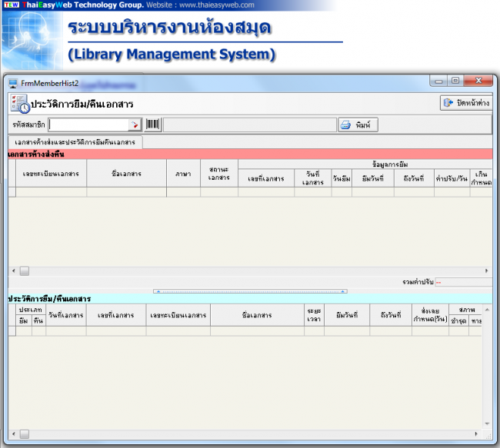Screen dimensions: 500x448
Task: Focus the รหัสสมาชิก member code input
Action: 88,124
